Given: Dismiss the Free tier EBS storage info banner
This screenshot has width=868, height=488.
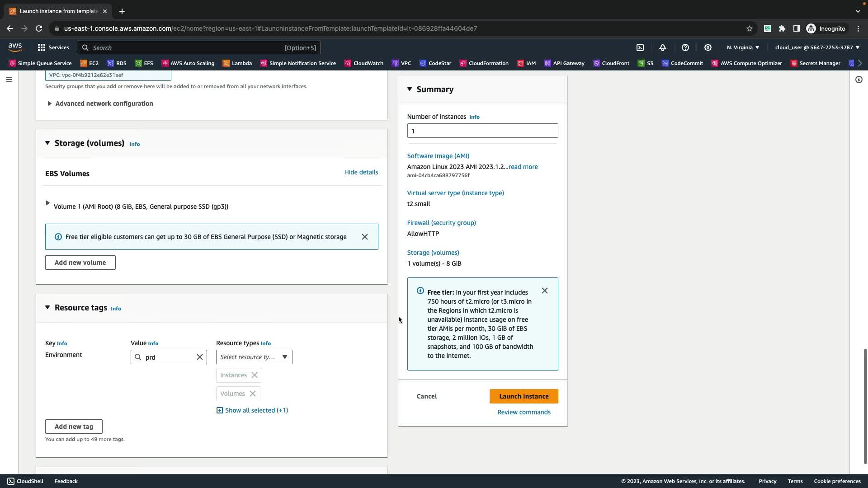Looking at the screenshot, I should pyautogui.click(x=365, y=237).
